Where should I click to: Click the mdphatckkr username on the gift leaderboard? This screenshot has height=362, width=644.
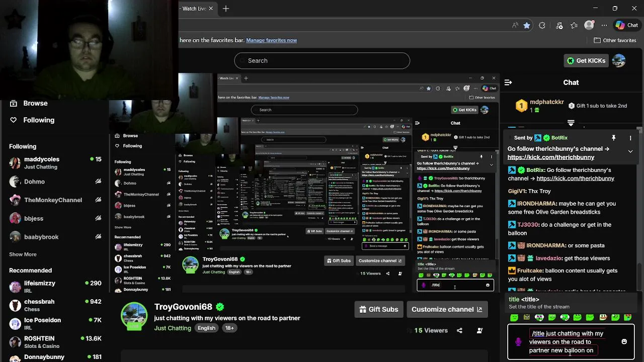point(547,102)
